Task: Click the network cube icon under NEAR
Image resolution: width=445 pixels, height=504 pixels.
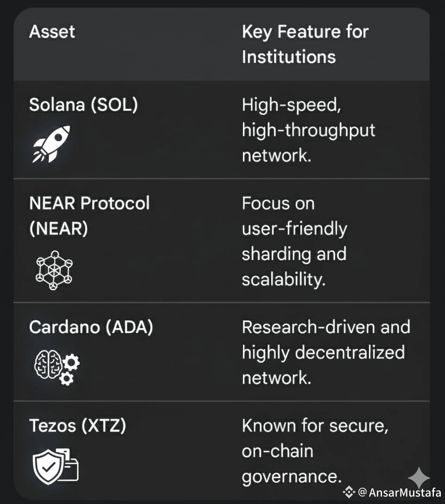Action: (x=54, y=270)
